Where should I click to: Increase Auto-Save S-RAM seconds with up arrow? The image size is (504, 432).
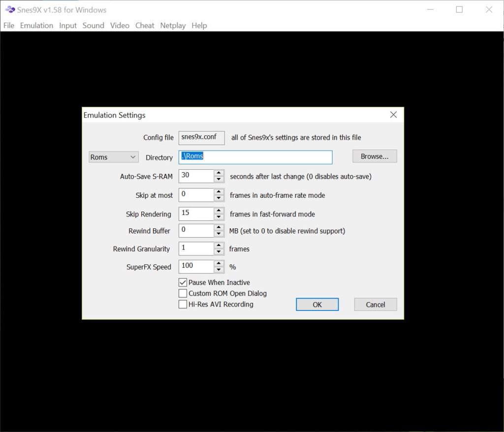pyautogui.click(x=219, y=173)
